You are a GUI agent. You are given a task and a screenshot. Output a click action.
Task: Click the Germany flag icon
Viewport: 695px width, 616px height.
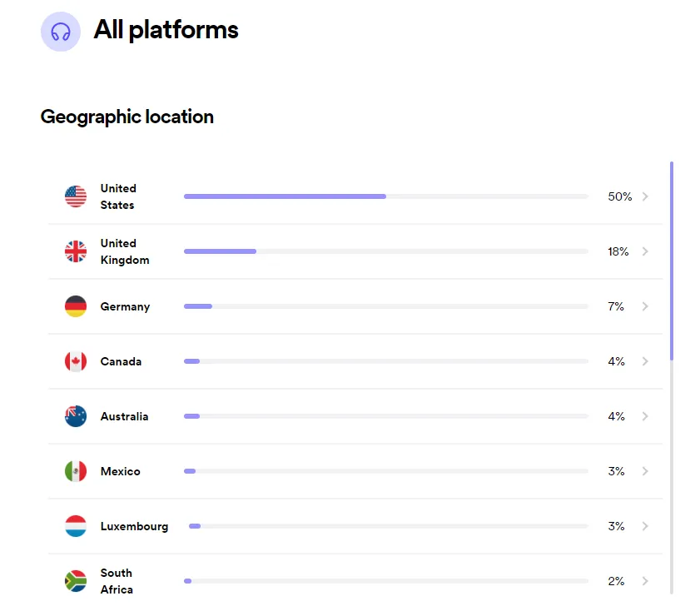click(x=76, y=306)
